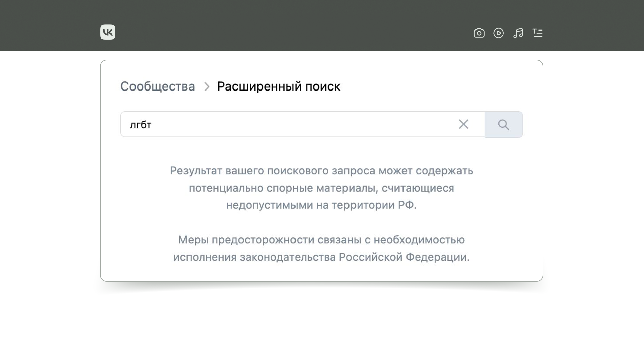The image size is (644, 362).
Task: Click the phrase Результат вашего поискового запроса
Action: [x=272, y=171]
